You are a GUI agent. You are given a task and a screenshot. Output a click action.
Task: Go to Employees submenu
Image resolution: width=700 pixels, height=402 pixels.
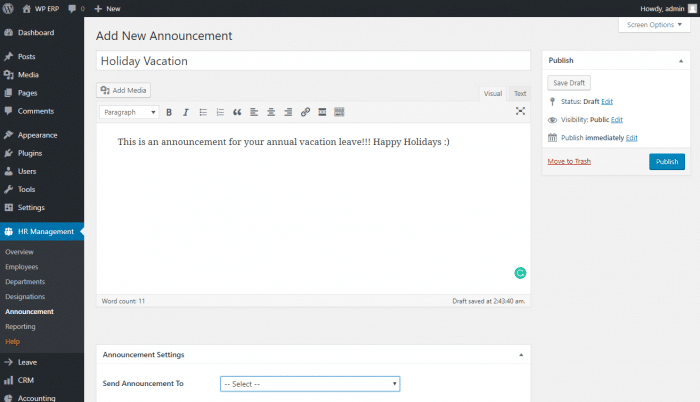21,267
